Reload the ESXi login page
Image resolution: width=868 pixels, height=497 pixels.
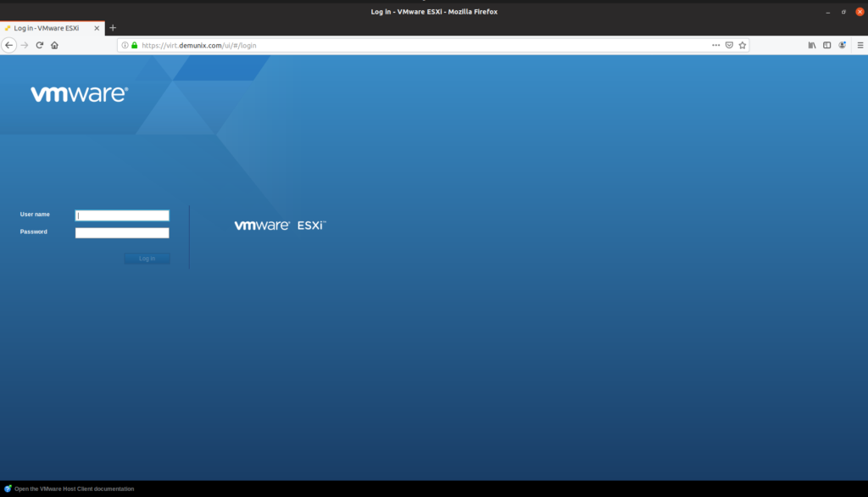click(x=40, y=45)
